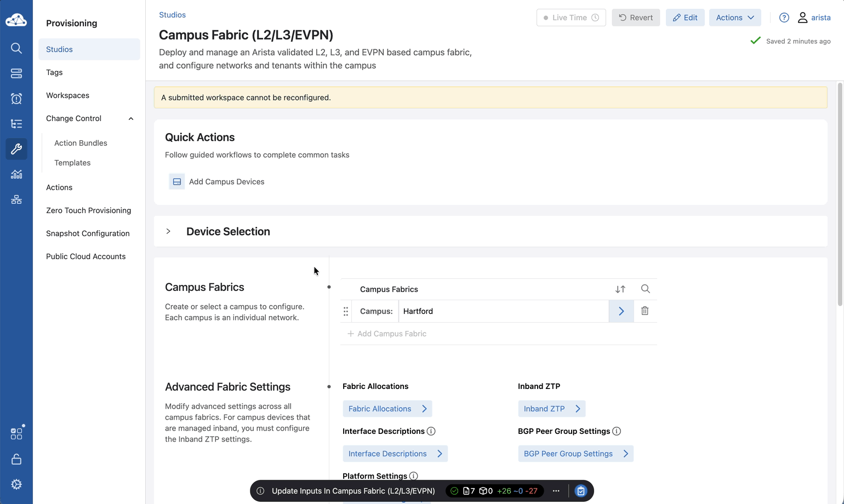Click workspace bar info icon
This screenshot has width=844, height=504.
tap(261, 491)
